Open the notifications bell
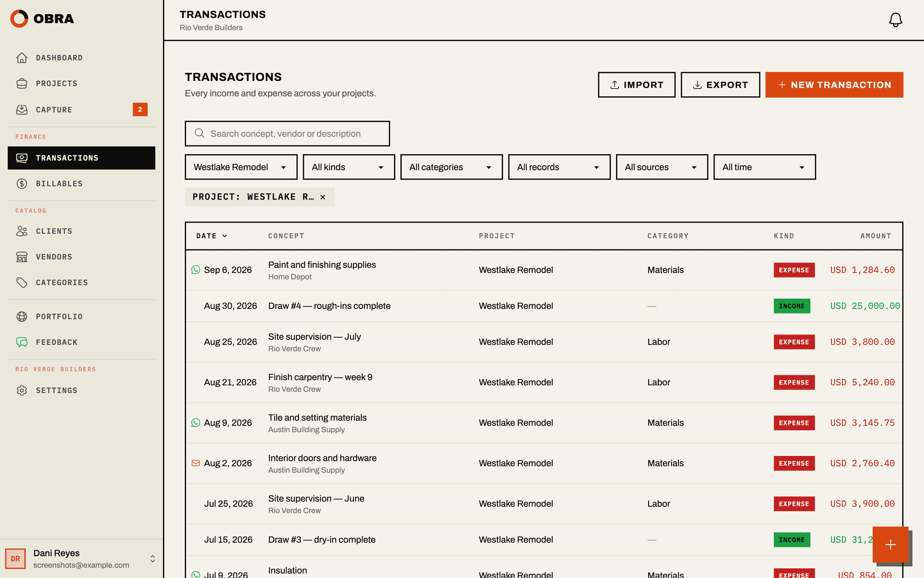The height and width of the screenshot is (578, 924). point(895,20)
